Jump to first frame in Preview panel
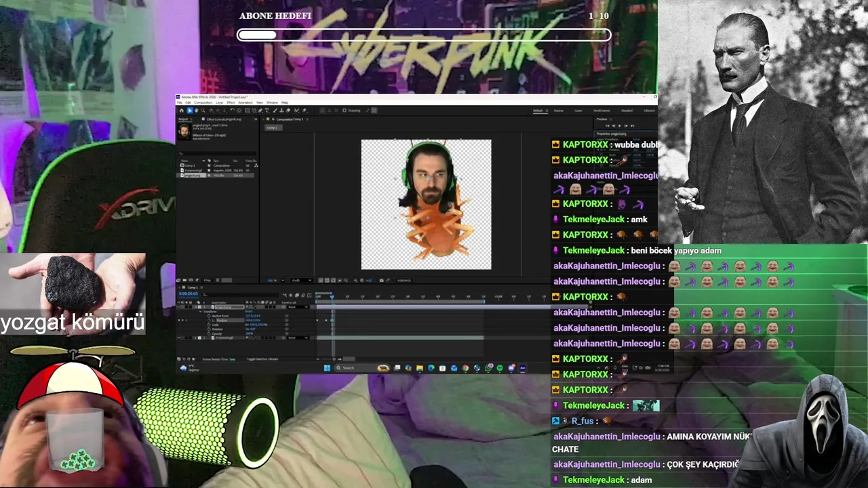The width and height of the screenshot is (868, 488). (x=608, y=126)
